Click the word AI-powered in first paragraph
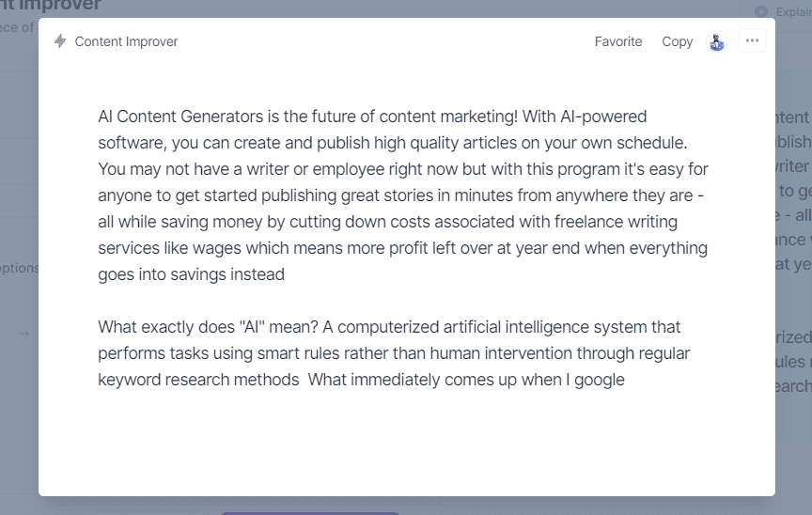The height and width of the screenshot is (515, 812). coord(603,117)
